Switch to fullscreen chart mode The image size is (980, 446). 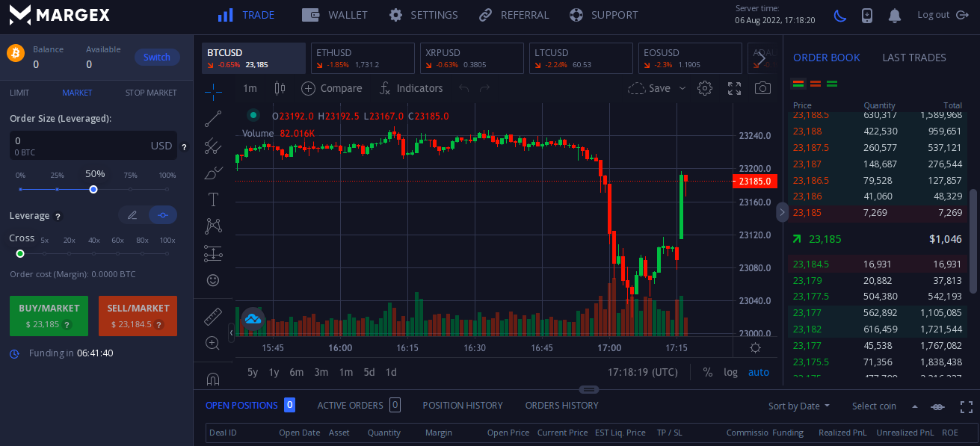(x=734, y=88)
